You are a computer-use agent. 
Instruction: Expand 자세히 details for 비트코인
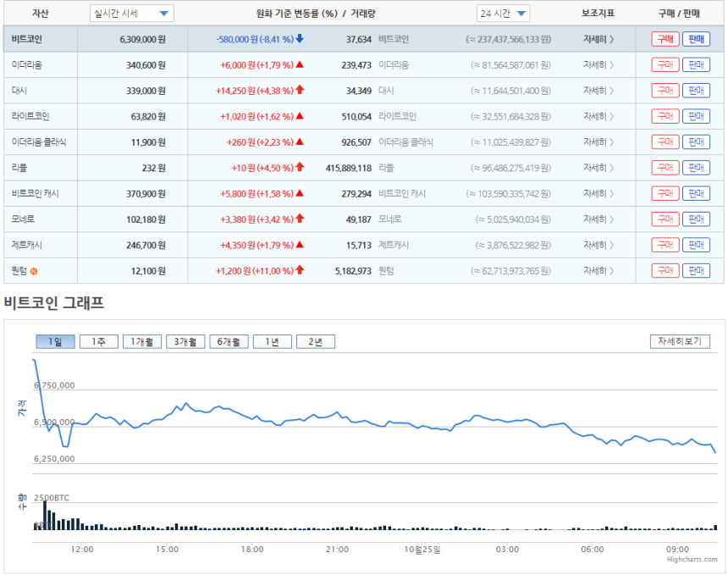(598, 40)
